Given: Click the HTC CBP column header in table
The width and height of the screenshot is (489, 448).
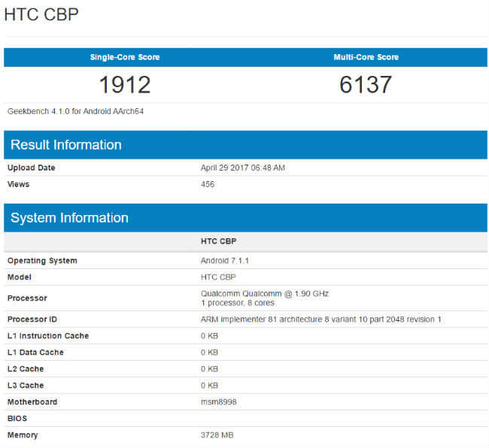Looking at the screenshot, I should (x=218, y=241).
